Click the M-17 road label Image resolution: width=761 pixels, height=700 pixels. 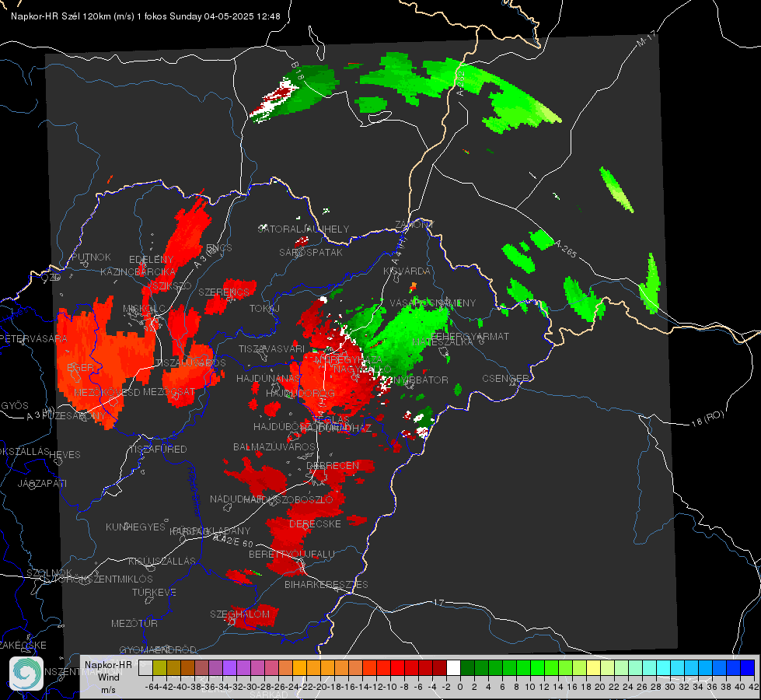point(646,38)
